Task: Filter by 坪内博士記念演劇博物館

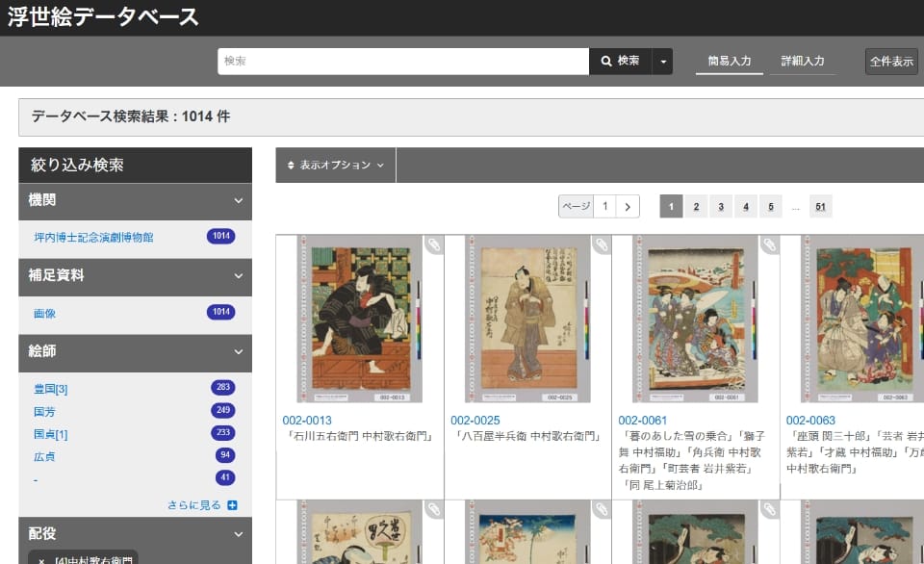Action: pyautogui.click(x=93, y=238)
